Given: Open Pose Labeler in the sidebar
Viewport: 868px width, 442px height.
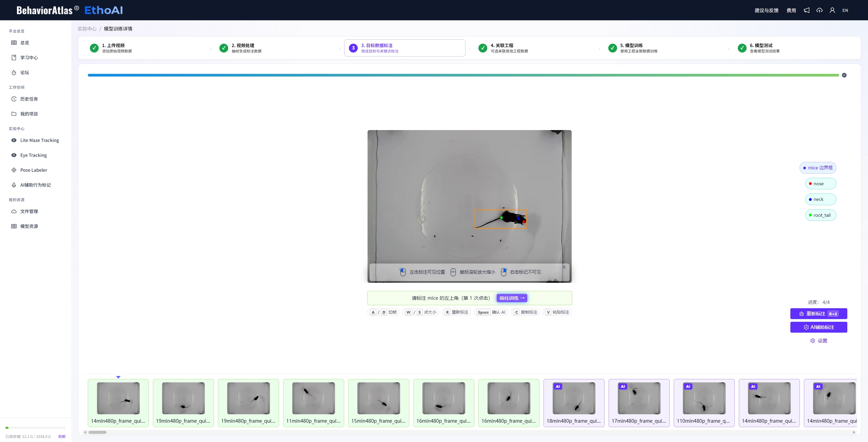Looking at the screenshot, I should (x=36, y=170).
